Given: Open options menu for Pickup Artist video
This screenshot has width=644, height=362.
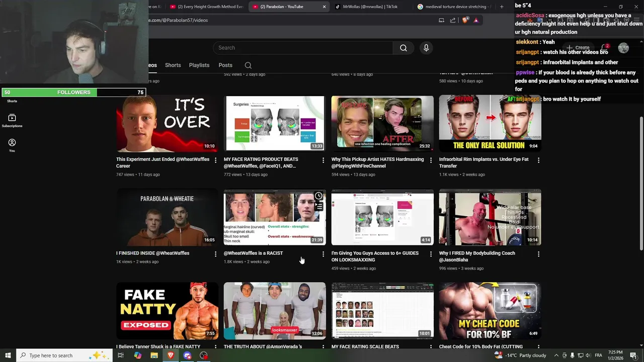Looking at the screenshot, I should tap(431, 160).
